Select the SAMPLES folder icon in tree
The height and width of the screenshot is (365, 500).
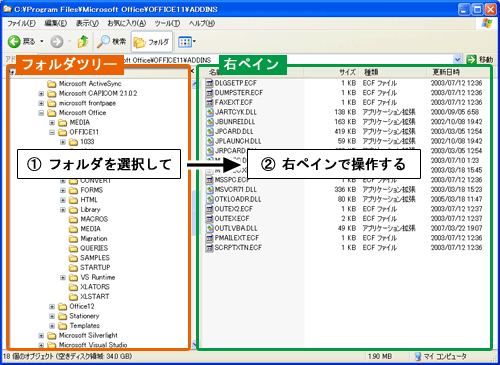(x=73, y=258)
